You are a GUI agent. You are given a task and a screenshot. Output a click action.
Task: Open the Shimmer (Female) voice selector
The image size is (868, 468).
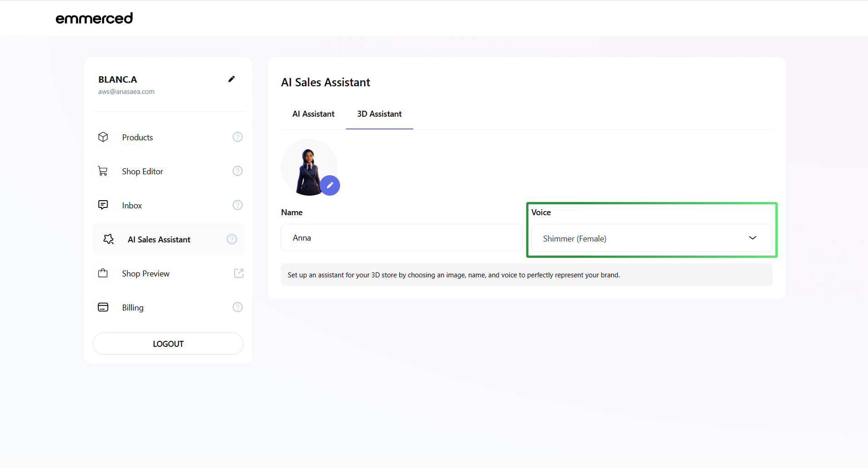[x=636, y=238]
